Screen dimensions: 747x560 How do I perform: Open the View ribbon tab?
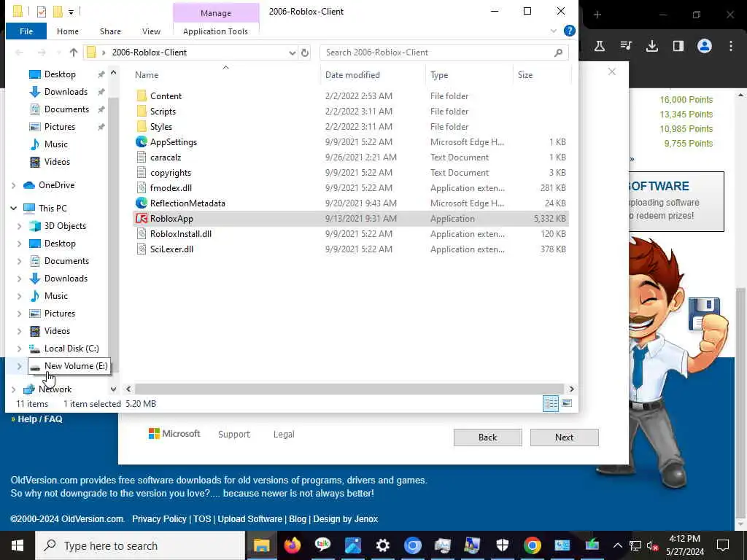(x=151, y=31)
